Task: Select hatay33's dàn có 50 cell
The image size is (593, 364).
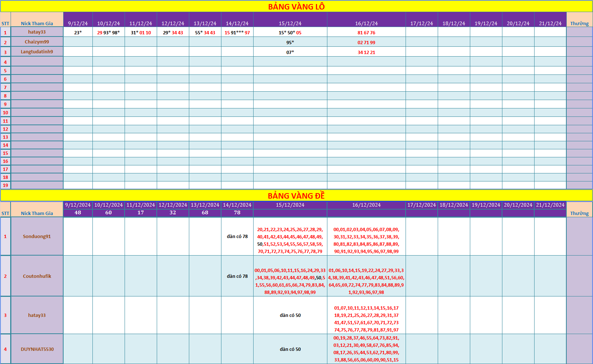Action: click(290, 315)
